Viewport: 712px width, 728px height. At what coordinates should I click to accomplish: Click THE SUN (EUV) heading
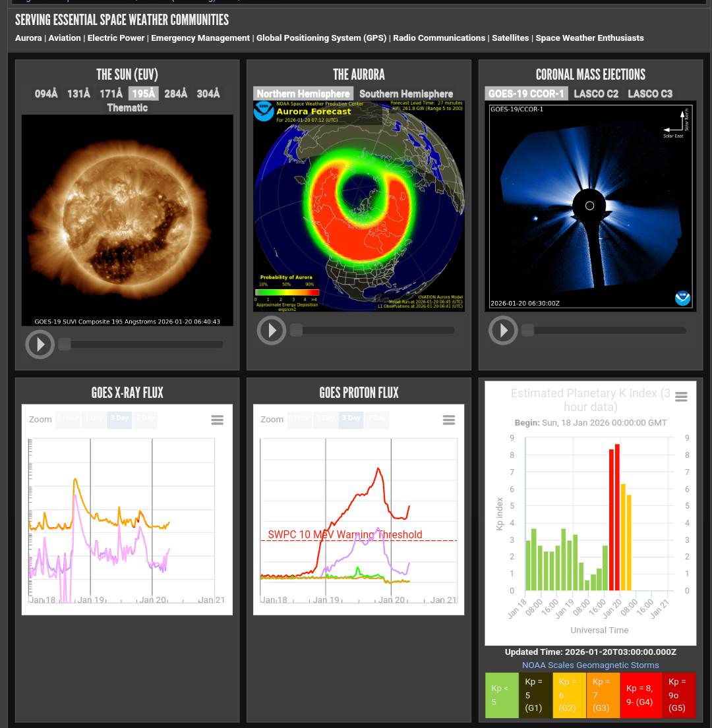[127, 74]
